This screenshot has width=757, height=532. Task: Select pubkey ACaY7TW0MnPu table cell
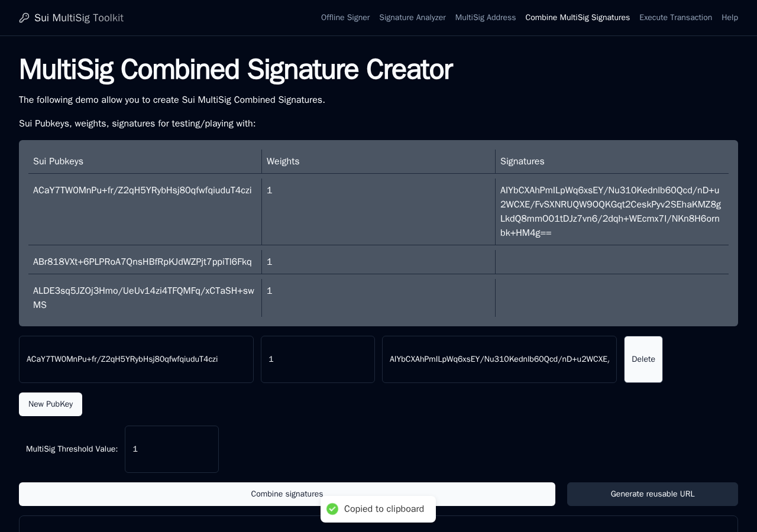pos(145,212)
